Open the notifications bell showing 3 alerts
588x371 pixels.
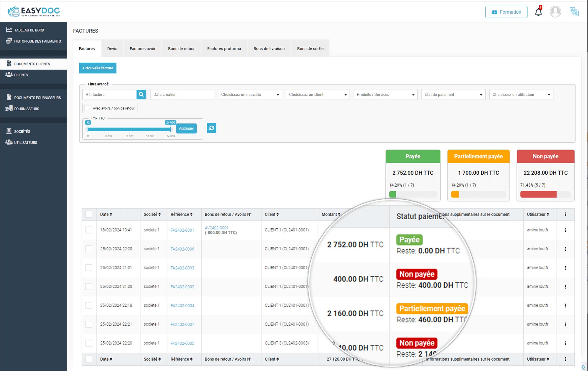coord(538,12)
